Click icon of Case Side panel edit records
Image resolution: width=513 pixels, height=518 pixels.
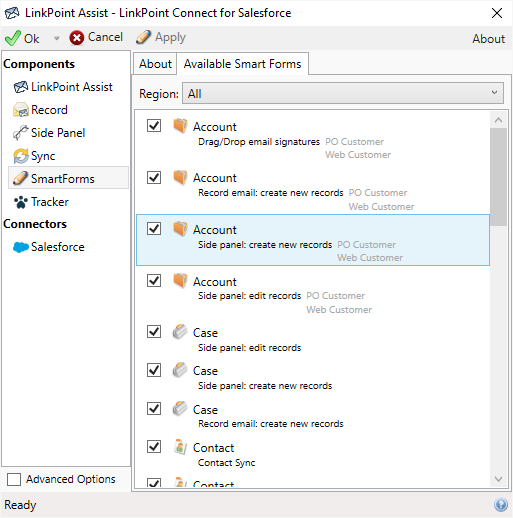click(x=180, y=332)
